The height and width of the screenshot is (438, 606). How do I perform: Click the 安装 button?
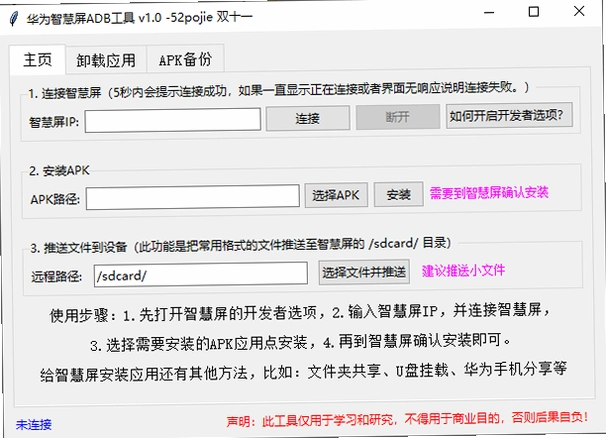398,194
